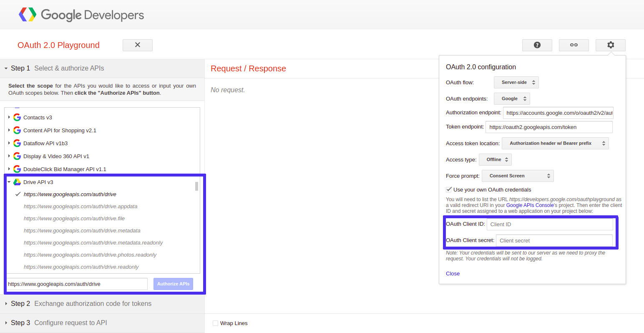
Task: Click the API list scrollbar thumb
Action: click(196, 186)
